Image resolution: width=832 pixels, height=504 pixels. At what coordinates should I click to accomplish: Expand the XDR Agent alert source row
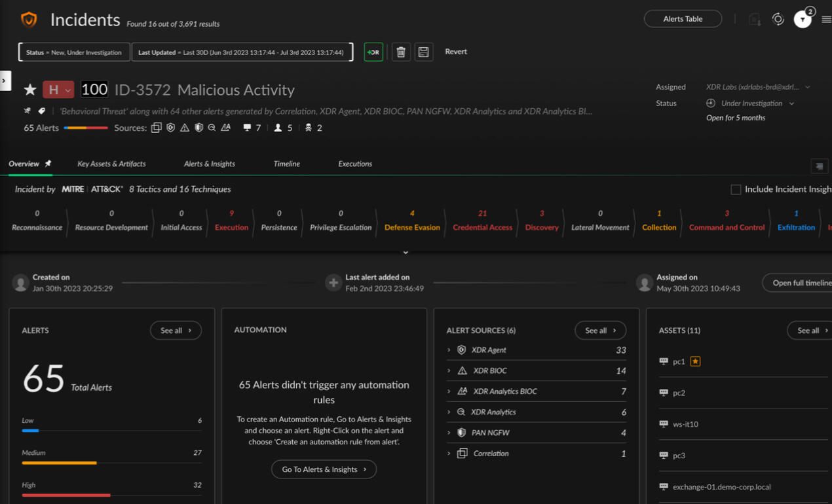click(449, 350)
